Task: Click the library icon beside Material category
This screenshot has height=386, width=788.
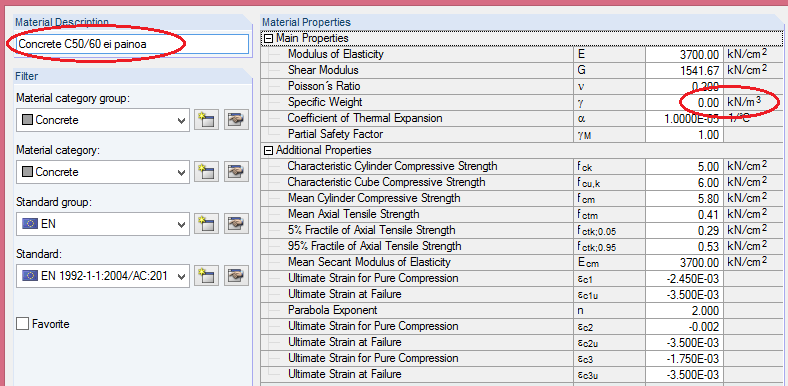Action: pyautogui.click(x=237, y=172)
